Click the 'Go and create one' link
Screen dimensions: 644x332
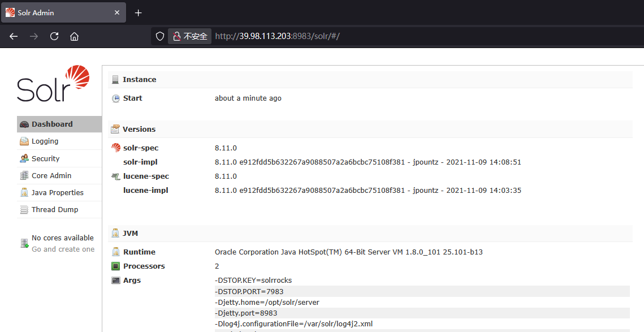(x=63, y=249)
